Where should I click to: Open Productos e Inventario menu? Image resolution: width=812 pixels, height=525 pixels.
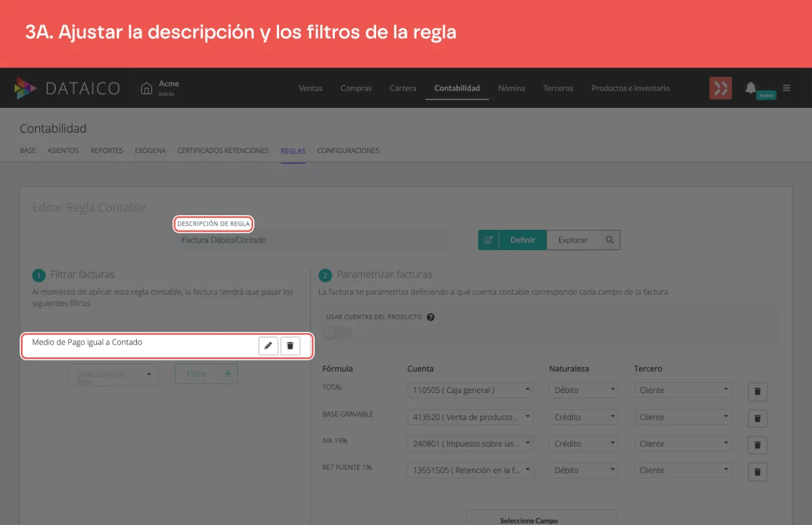[x=630, y=88]
